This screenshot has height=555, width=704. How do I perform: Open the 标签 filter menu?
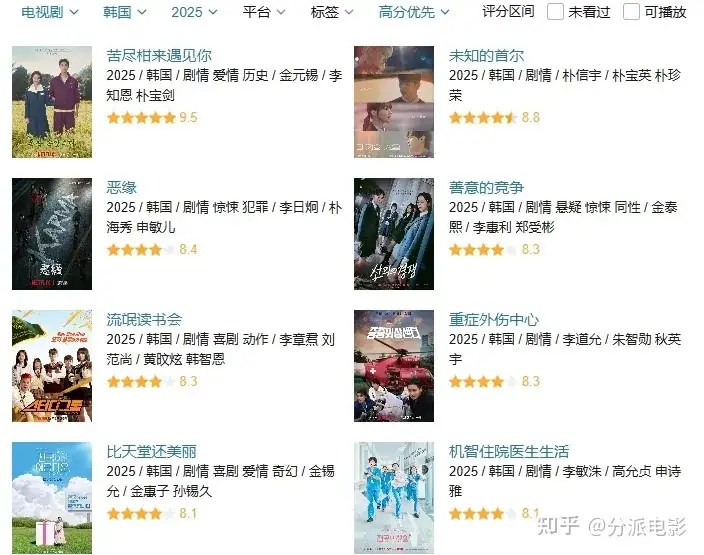click(x=332, y=12)
